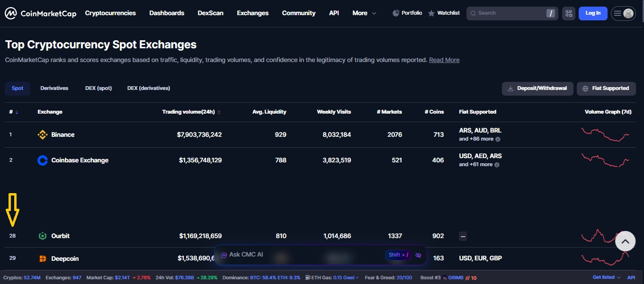The width and height of the screenshot is (644, 284).
Task: Click the QR code scan icon
Action: (x=569, y=13)
